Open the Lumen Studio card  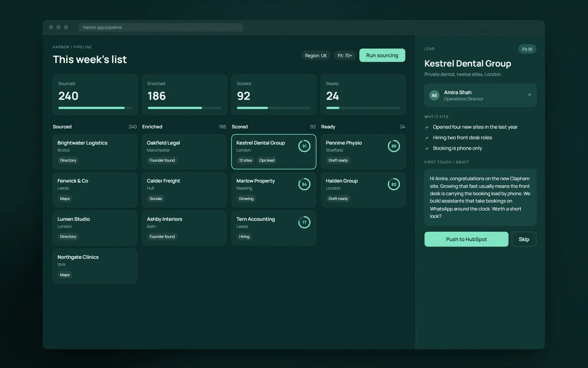coord(95,228)
